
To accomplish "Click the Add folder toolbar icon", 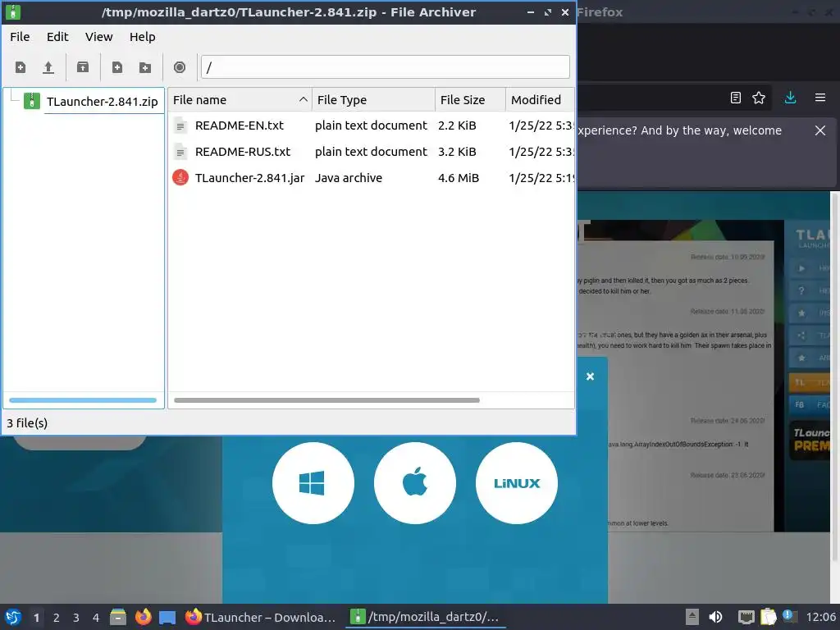I will [x=144, y=67].
